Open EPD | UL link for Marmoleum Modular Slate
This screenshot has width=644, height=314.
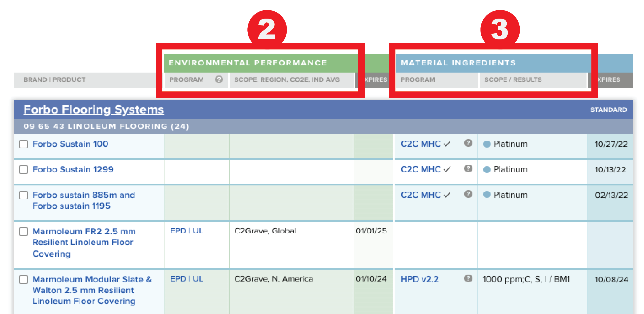coord(187,279)
